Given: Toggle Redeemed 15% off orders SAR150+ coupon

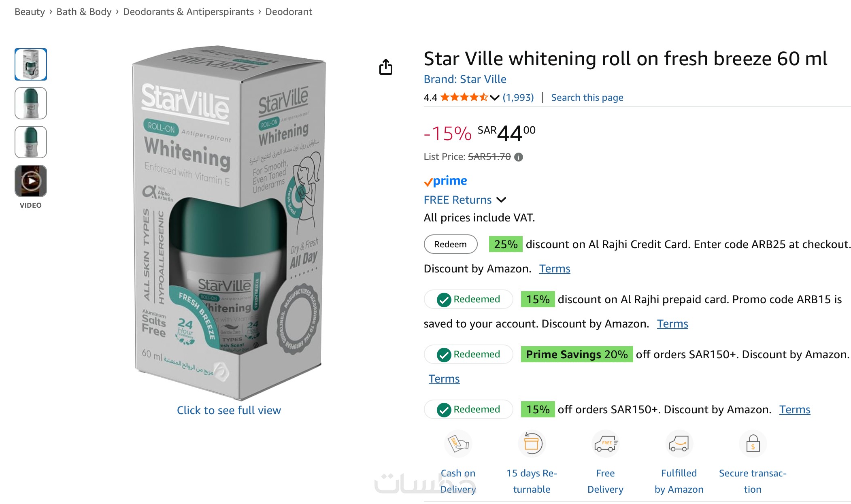Looking at the screenshot, I should click(x=468, y=410).
